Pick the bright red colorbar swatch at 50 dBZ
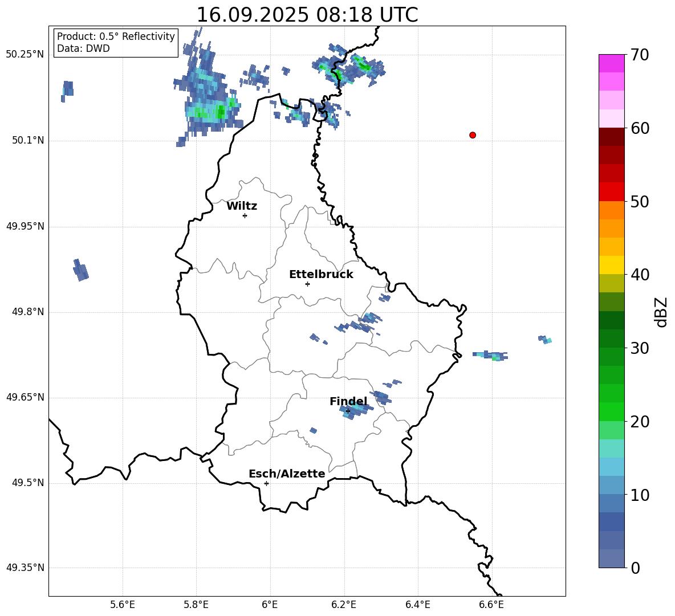 612,192
